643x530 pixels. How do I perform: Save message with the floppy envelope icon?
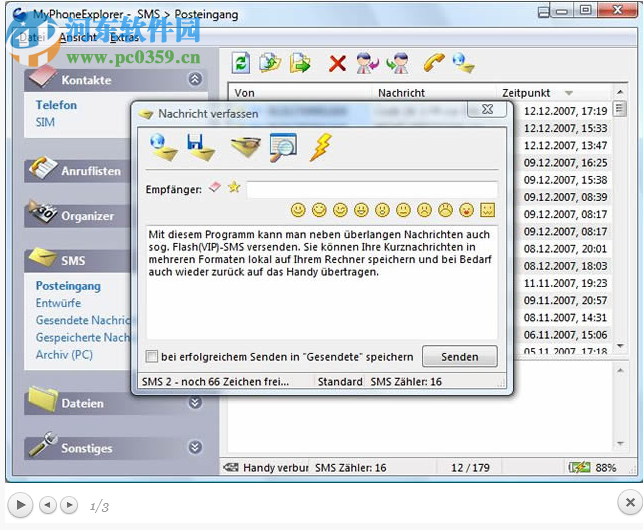click(201, 147)
